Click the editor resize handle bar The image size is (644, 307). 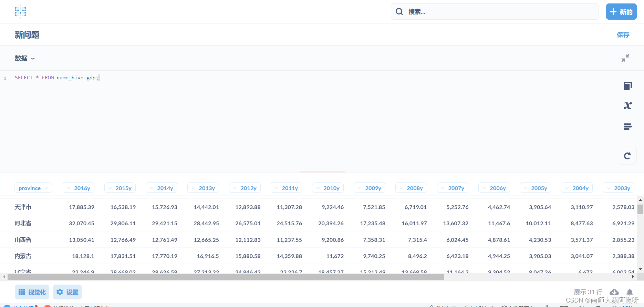[322, 172]
